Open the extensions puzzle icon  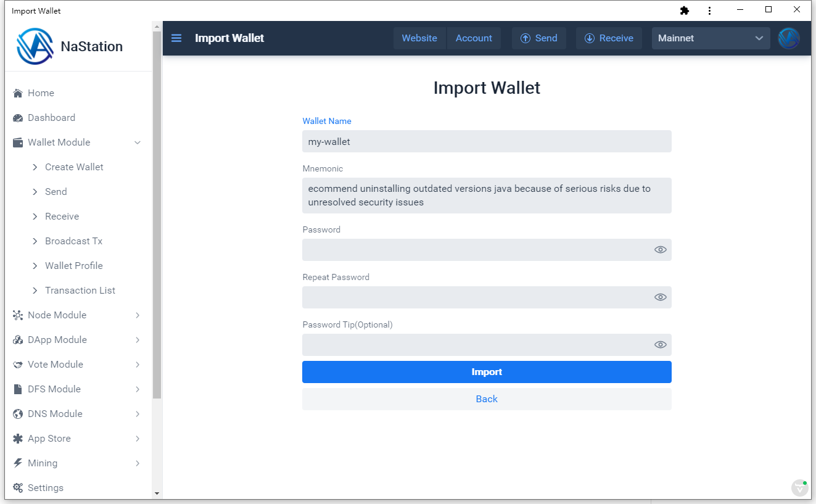point(684,10)
